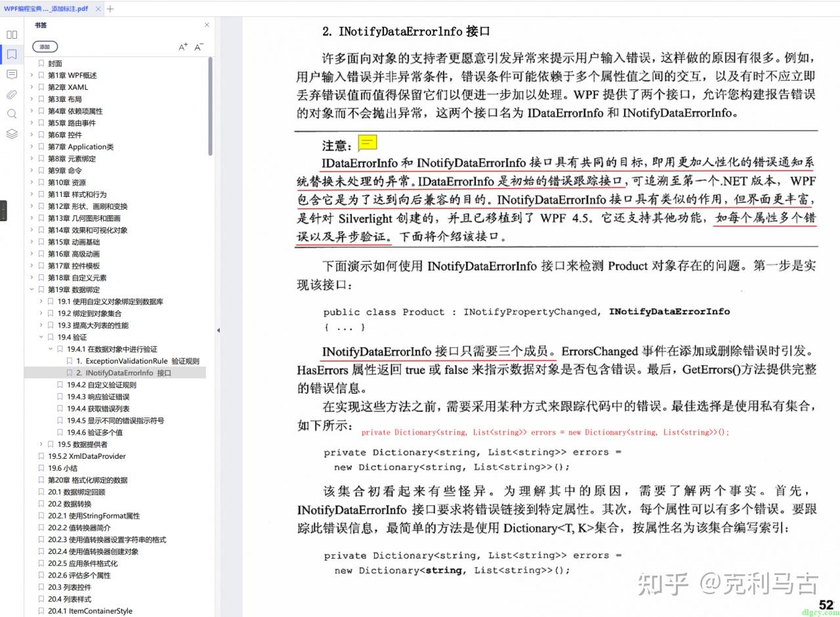
Task: Open the attachments paperclip icon
Action: pos(12,94)
